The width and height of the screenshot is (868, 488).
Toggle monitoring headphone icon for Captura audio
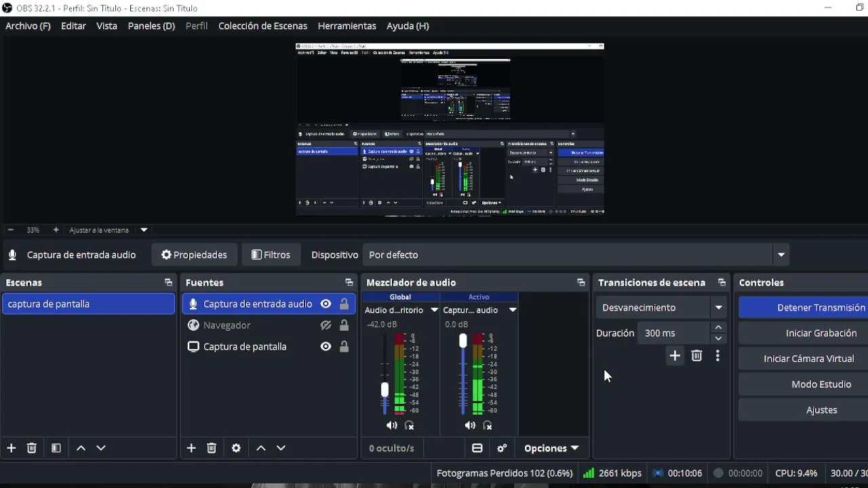(488, 426)
